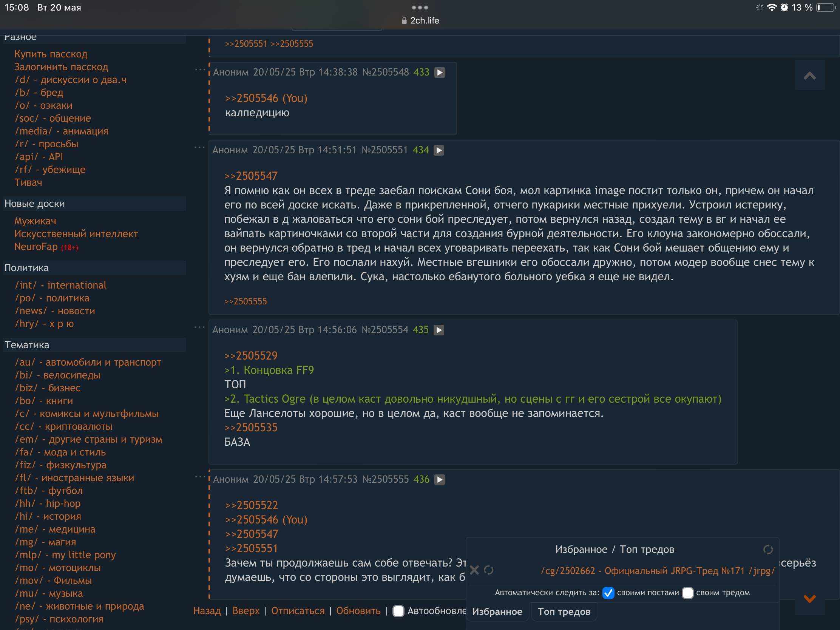840x630 pixels.
Task: Refresh the JRPG thread entry next to X
Action: [489, 570]
